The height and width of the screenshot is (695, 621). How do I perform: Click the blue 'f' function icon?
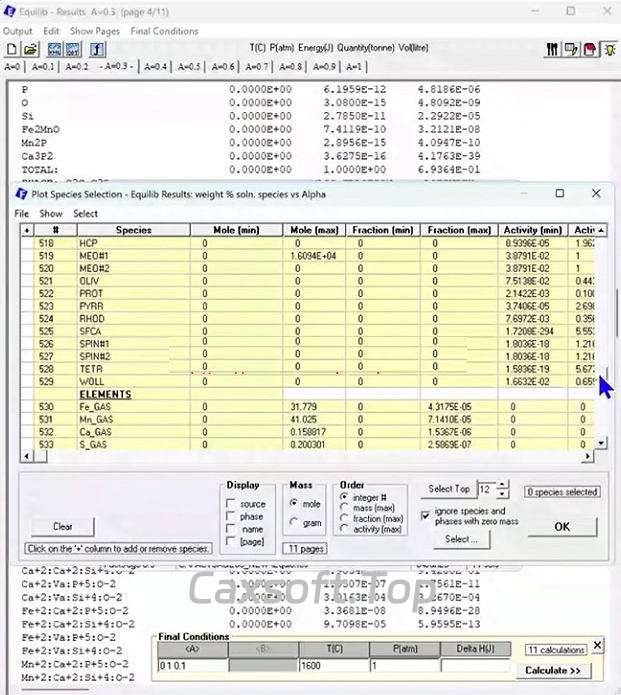coord(97,49)
